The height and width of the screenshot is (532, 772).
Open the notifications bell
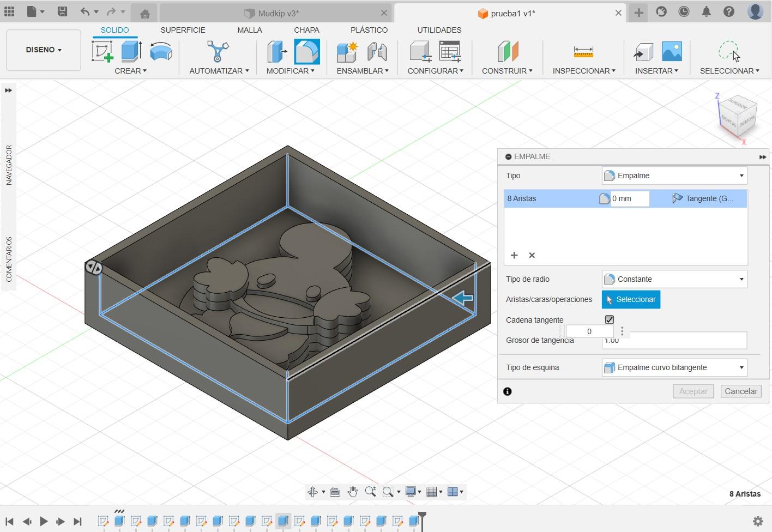pyautogui.click(x=706, y=11)
